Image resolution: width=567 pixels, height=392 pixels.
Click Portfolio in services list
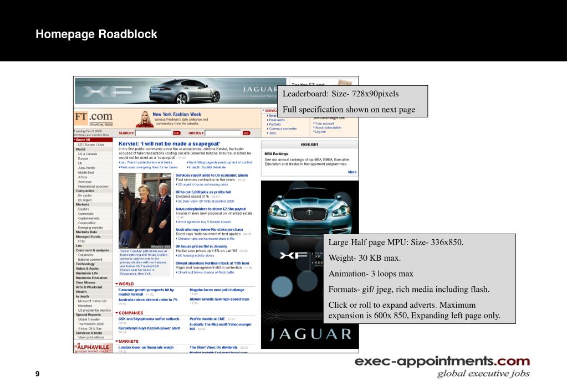click(274, 124)
